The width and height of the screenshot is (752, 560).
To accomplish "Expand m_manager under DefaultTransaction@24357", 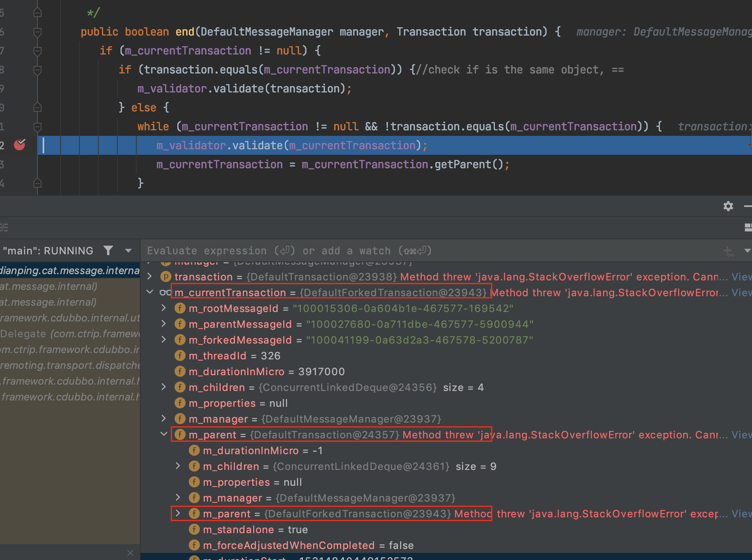I will point(178,498).
